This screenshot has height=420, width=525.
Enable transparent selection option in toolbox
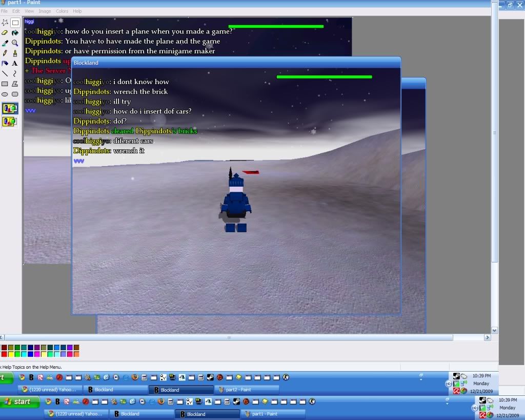point(10,121)
